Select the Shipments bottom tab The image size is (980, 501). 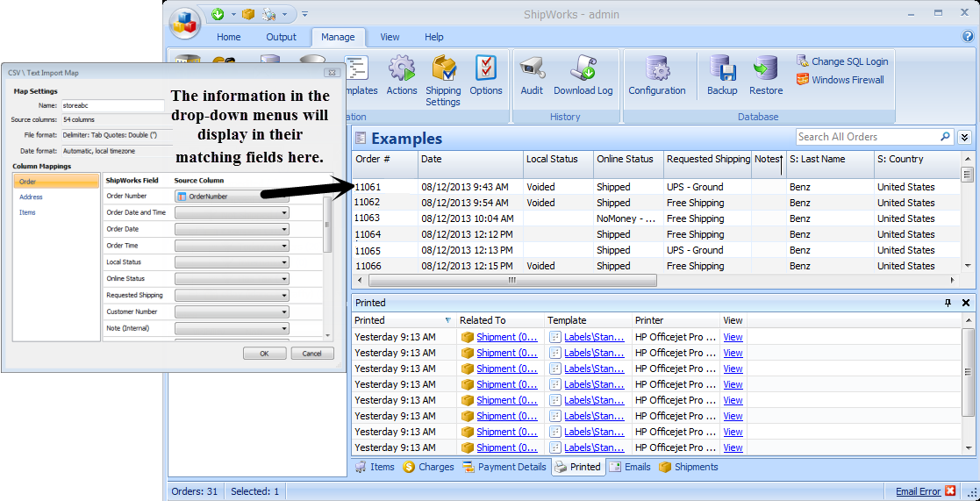(x=689, y=467)
